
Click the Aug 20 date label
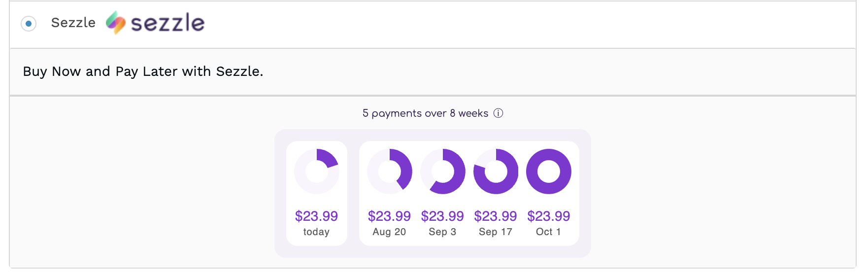click(x=389, y=232)
